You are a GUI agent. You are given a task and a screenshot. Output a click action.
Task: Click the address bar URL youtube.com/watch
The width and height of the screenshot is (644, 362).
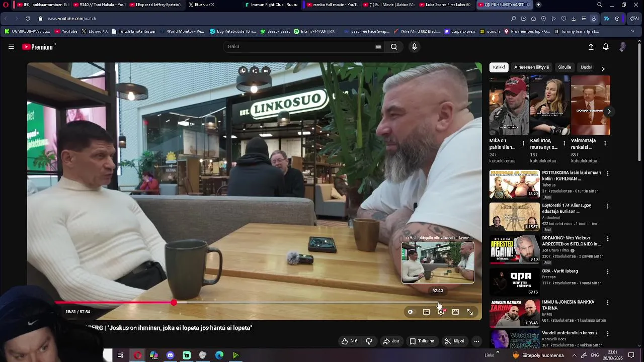coord(72,19)
